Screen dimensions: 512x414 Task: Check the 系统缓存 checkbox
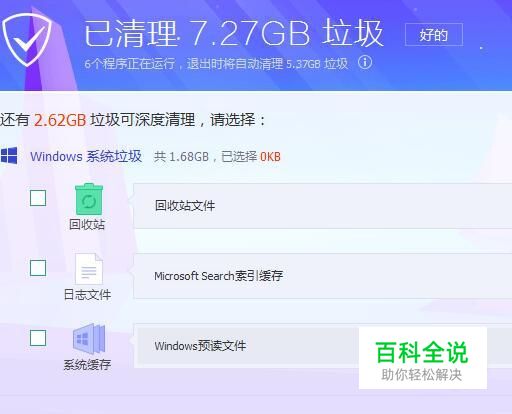38,338
